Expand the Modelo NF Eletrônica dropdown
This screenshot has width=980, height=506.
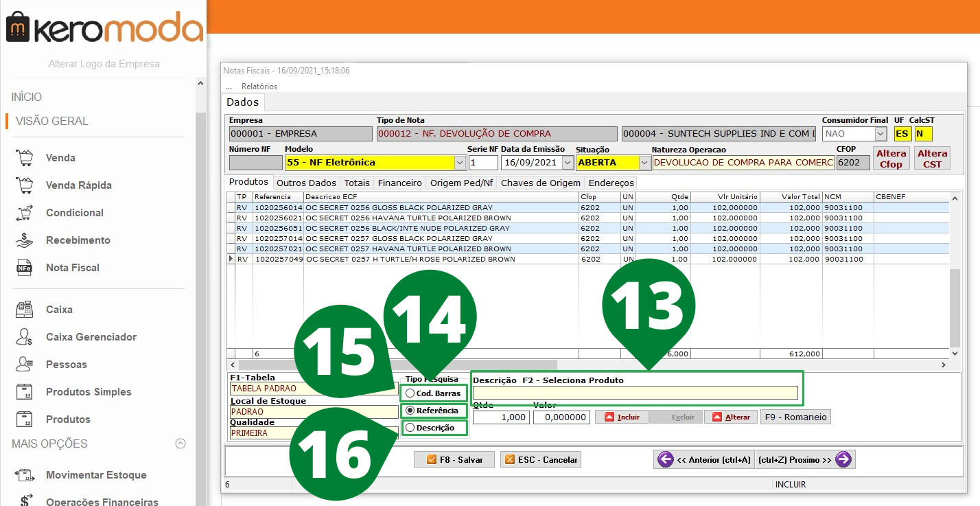pos(460,163)
